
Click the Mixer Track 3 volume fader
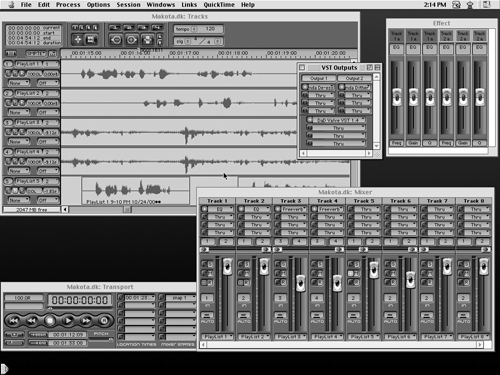[x=301, y=283]
